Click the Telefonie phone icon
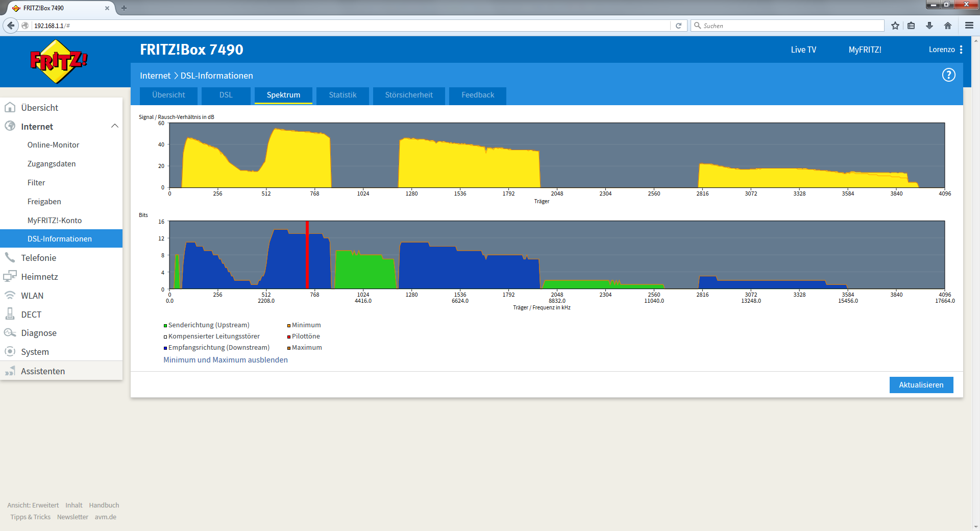Viewport: 980px width, 531px height. coord(10,257)
